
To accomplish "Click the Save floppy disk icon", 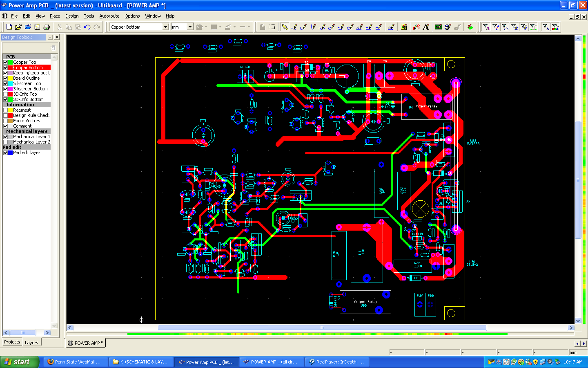I will pos(37,27).
